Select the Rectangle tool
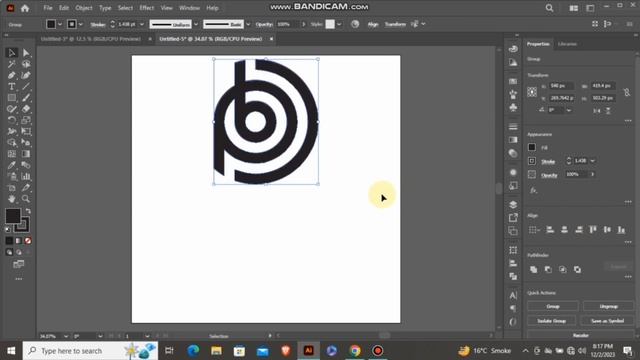The width and height of the screenshot is (640, 360). (11, 98)
